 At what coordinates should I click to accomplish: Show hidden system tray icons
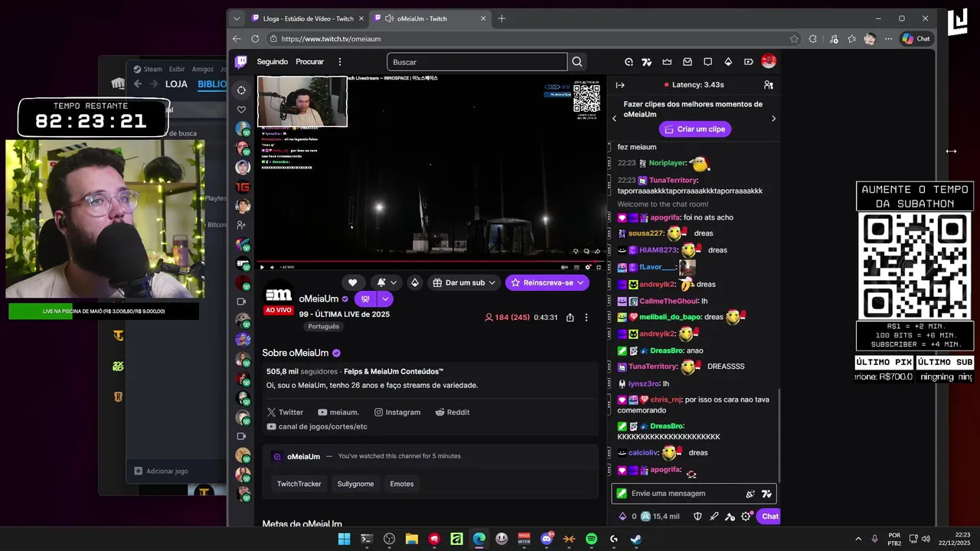(x=857, y=539)
